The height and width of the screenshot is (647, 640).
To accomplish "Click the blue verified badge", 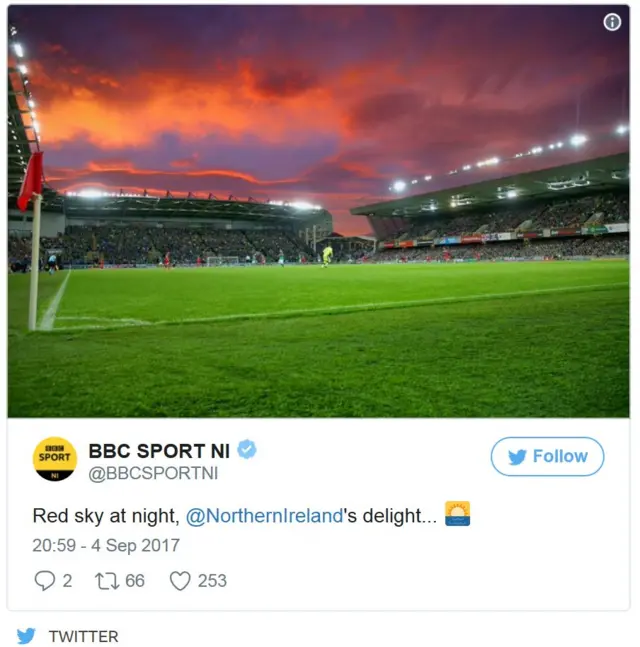I will click(247, 450).
